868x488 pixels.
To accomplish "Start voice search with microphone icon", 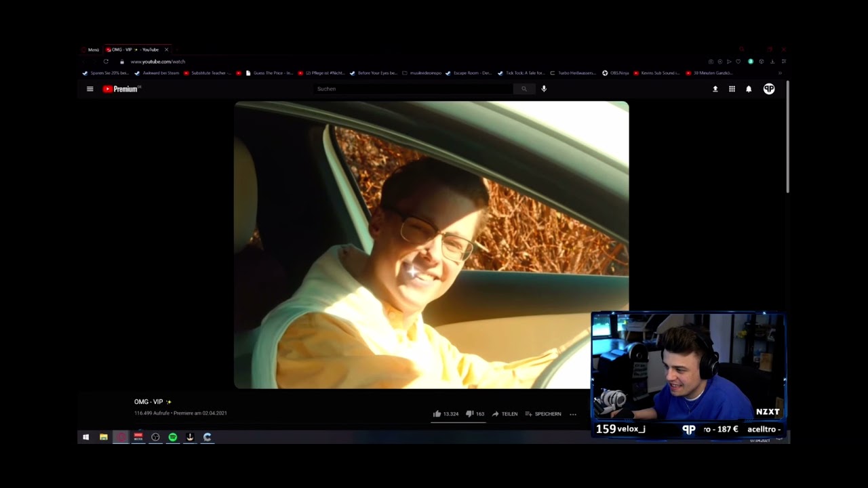I will pos(544,89).
